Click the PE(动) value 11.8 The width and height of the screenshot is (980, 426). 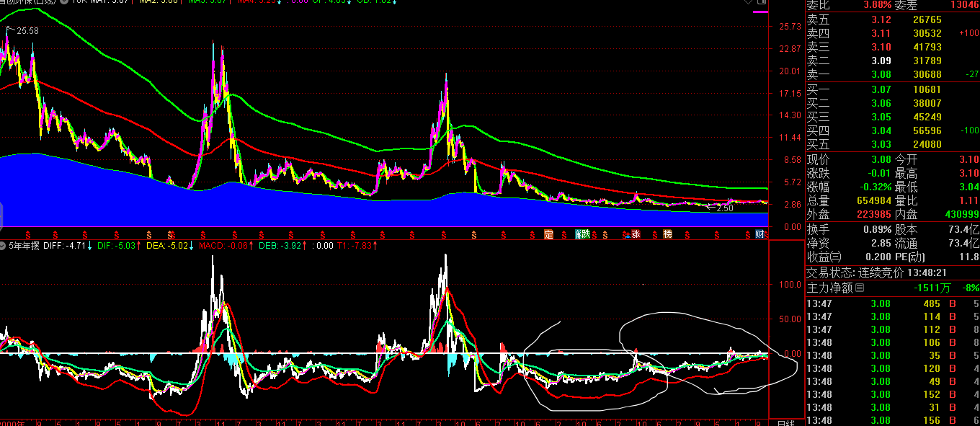coord(969,257)
